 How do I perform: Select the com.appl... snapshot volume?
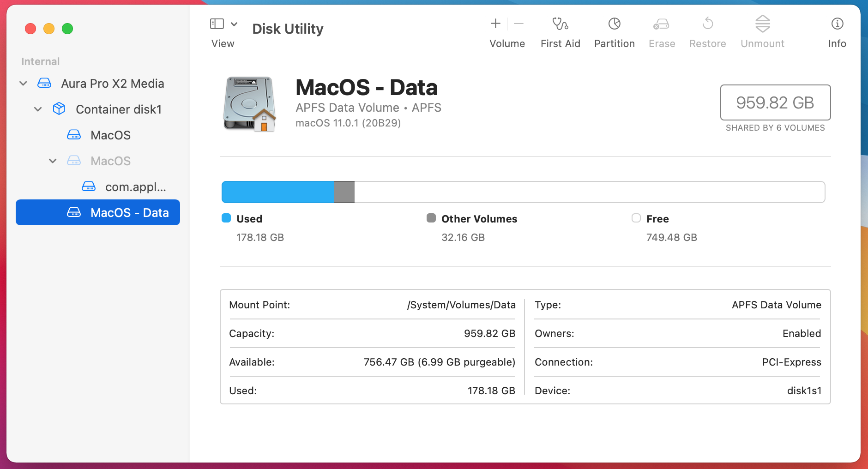point(98,187)
